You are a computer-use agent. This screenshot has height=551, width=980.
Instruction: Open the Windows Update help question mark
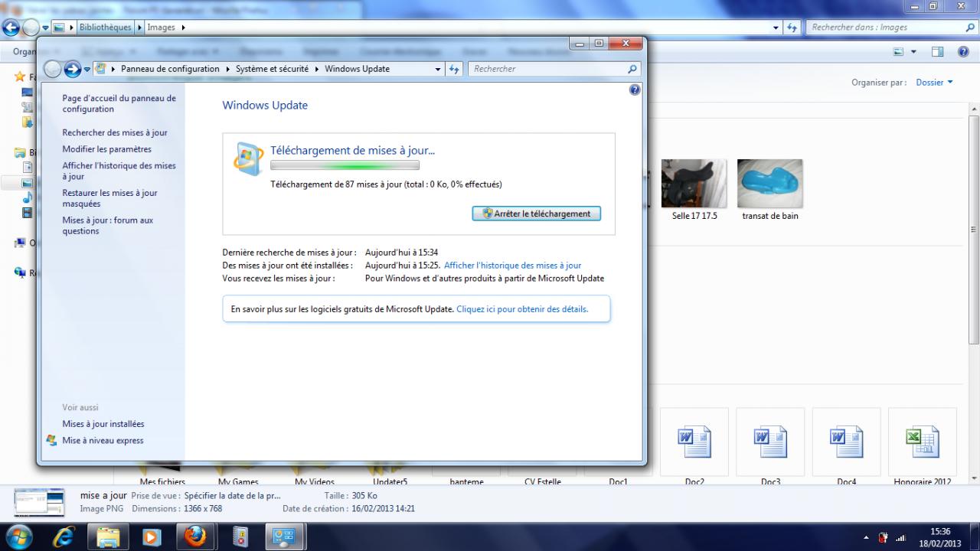coord(634,90)
